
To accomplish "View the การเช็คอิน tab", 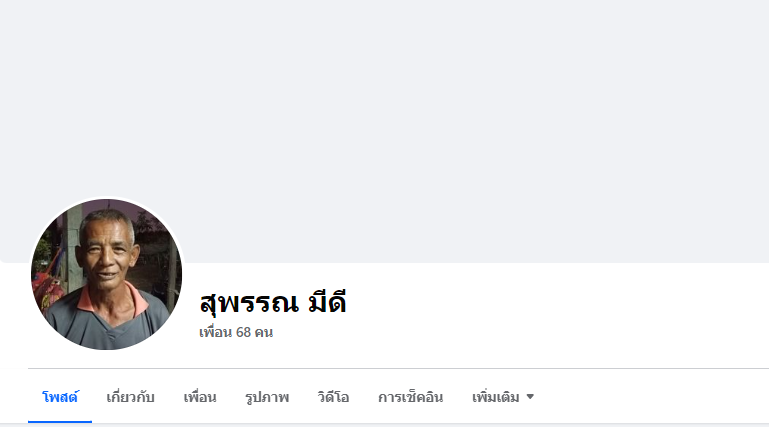I will coord(410,397).
